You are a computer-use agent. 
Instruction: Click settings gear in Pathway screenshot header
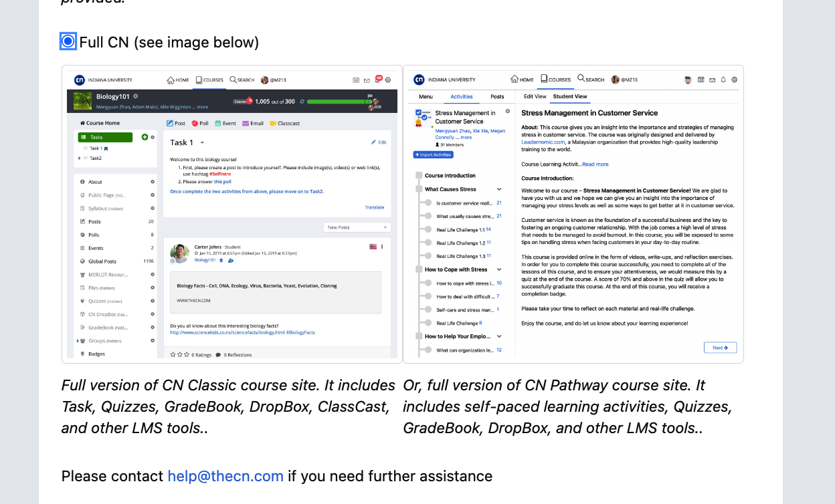(734, 80)
